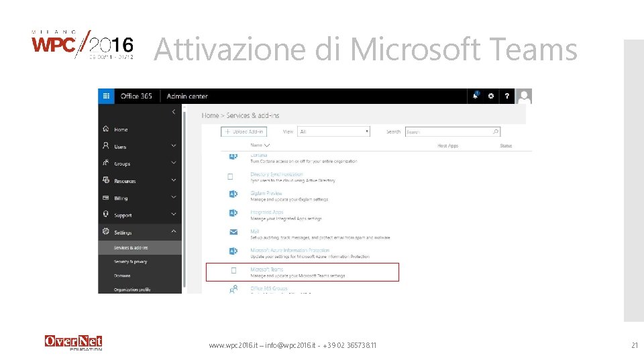Click the Groups people icon in sidebar
Viewport: 644px width, 362px height.
pos(106,163)
